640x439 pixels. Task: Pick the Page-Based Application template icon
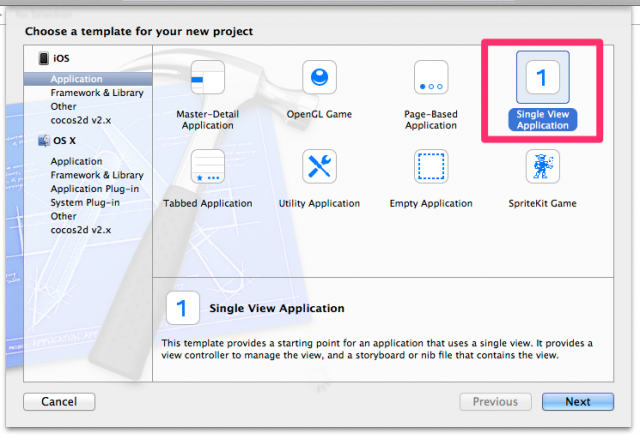pos(431,78)
